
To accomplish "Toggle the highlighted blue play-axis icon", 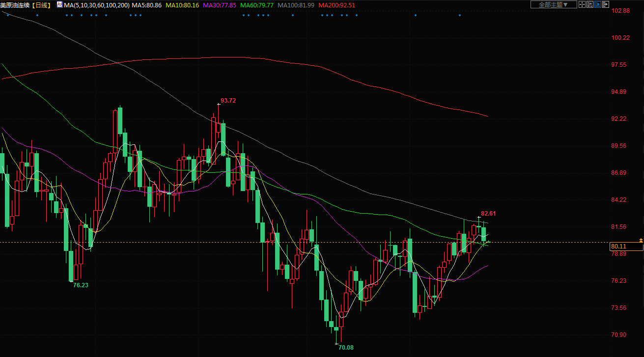I will click(598, 4).
